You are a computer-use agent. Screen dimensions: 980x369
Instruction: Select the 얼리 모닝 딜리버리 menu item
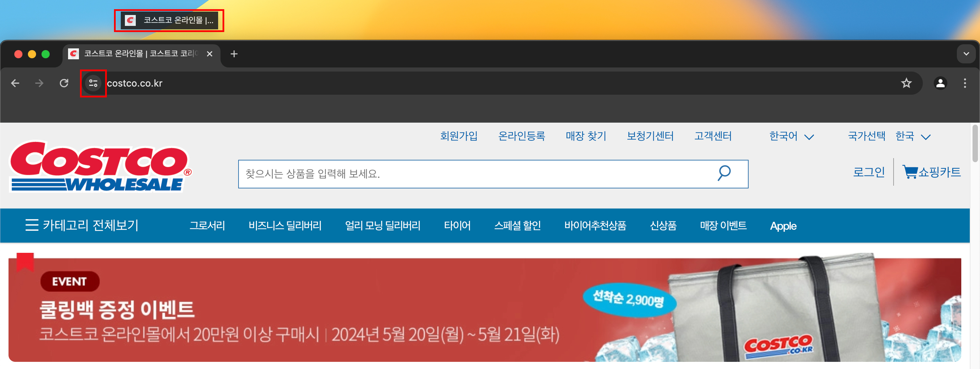click(x=382, y=226)
